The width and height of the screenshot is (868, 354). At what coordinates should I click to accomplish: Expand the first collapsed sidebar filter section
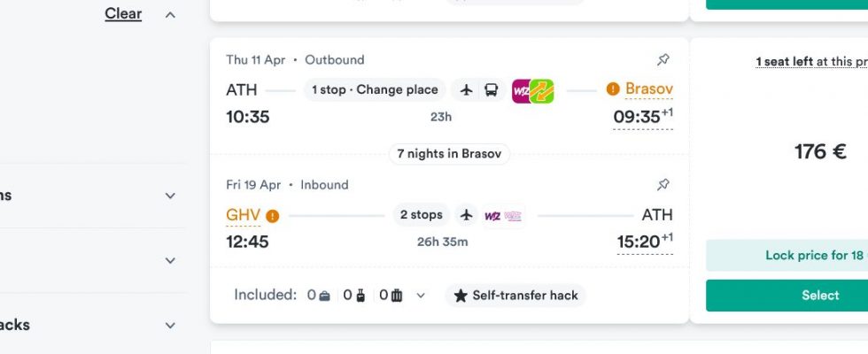(x=170, y=196)
